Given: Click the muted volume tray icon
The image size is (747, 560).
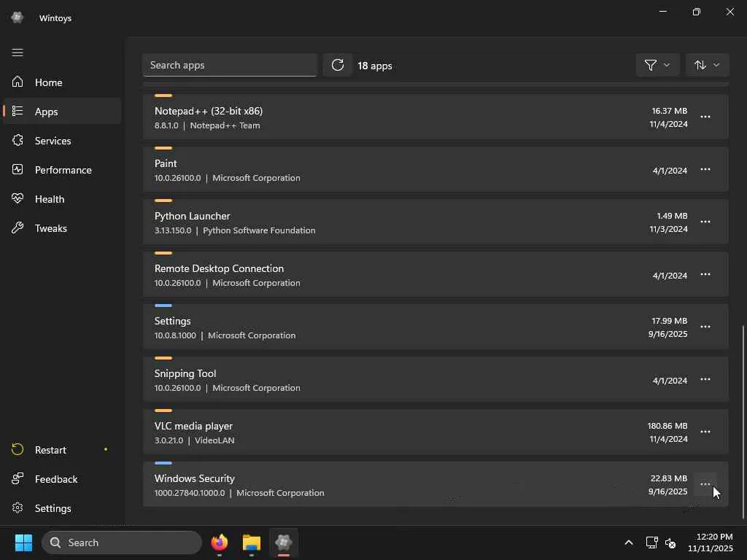Looking at the screenshot, I should point(670,542).
